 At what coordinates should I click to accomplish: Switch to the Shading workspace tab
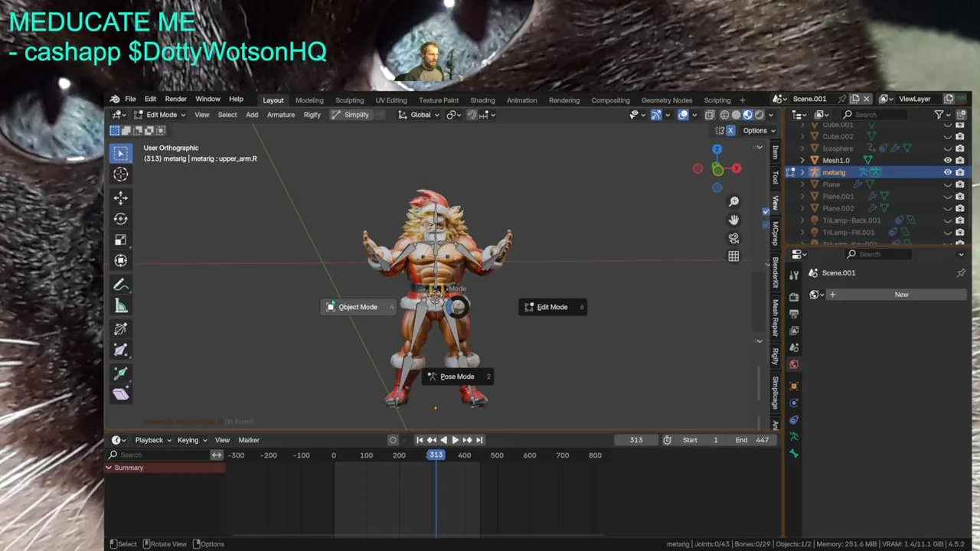482,100
